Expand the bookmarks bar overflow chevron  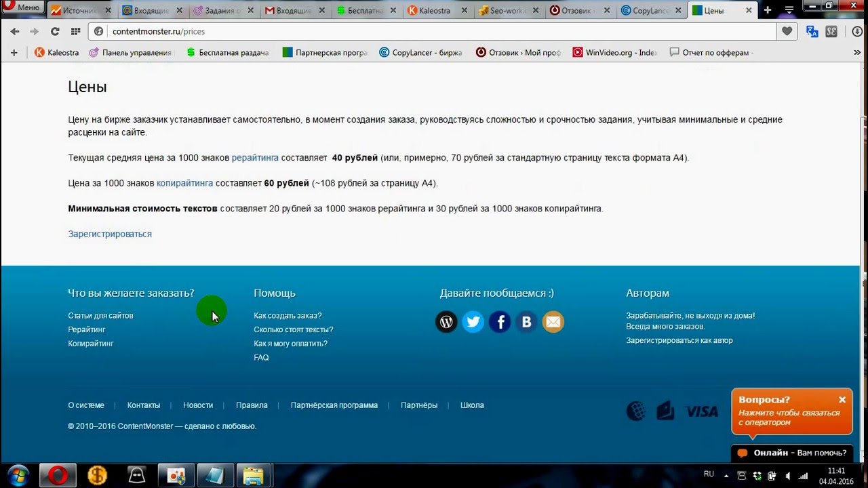click(x=857, y=52)
